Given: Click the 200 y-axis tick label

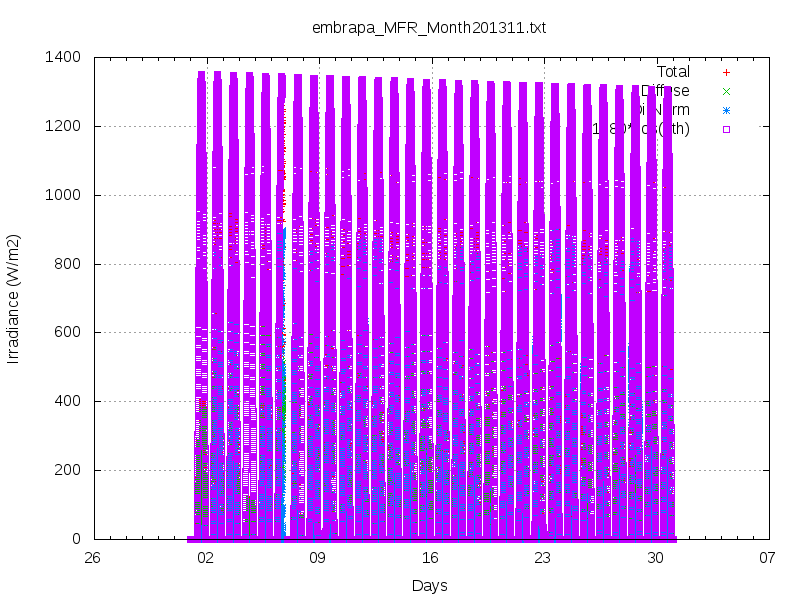Looking at the screenshot, I should coord(67,470).
